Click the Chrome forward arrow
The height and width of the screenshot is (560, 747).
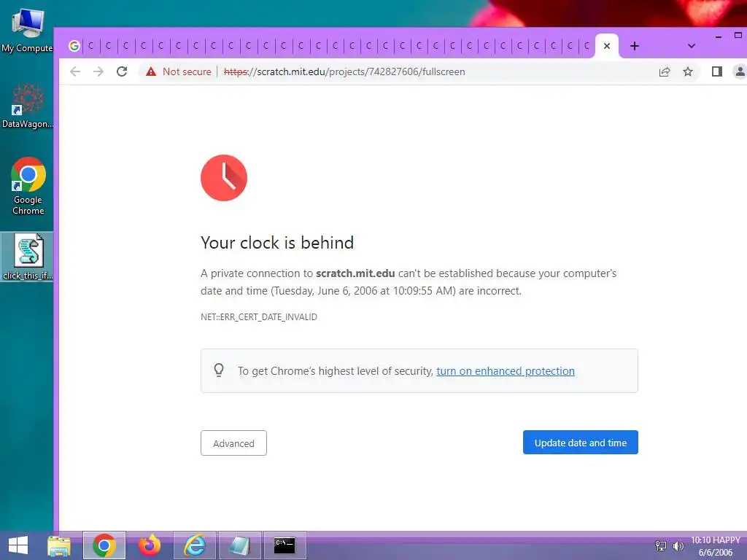(98, 71)
